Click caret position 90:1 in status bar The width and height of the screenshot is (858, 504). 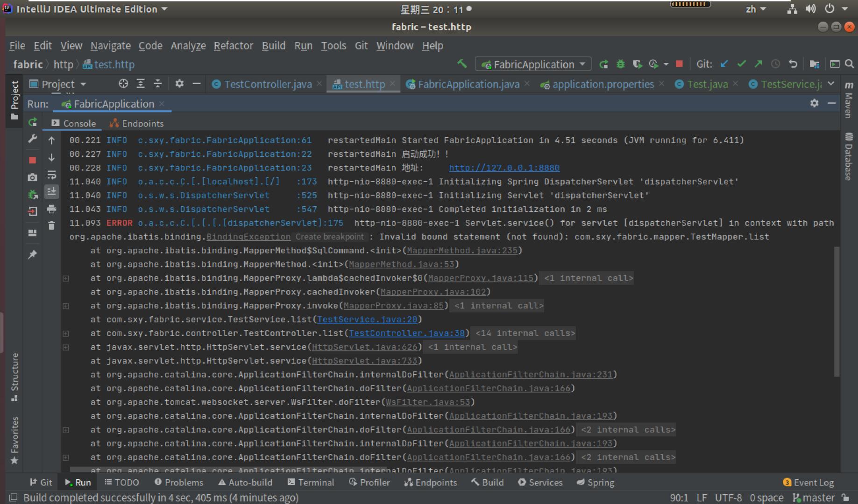point(679,498)
